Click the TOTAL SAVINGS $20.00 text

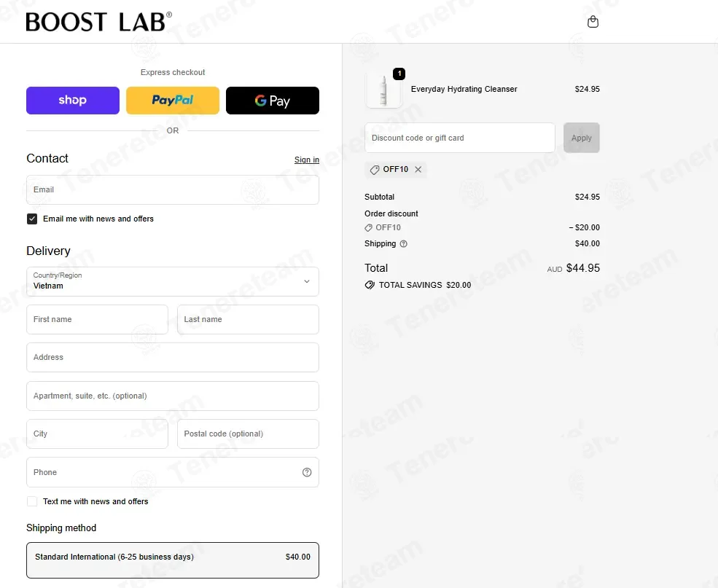pyautogui.click(x=425, y=285)
